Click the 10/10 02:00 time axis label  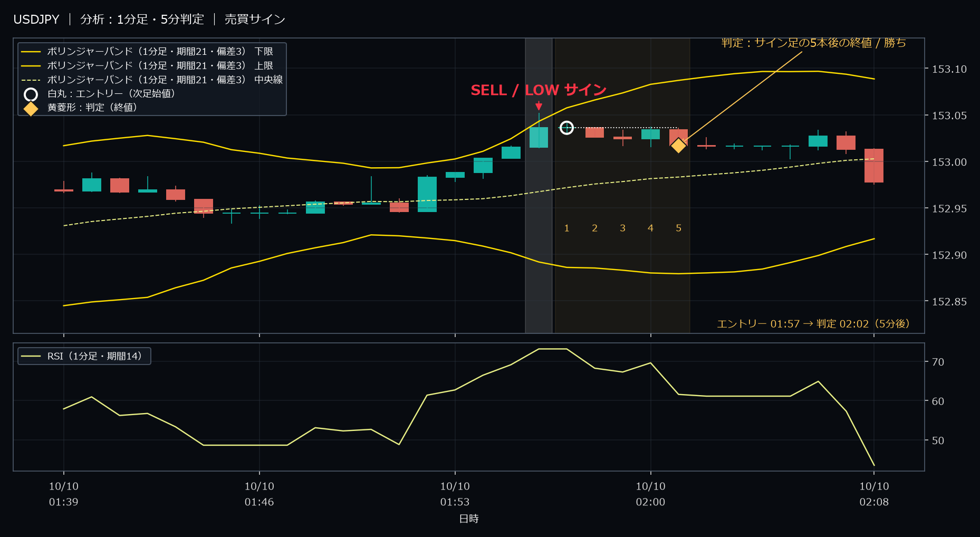[650, 494]
